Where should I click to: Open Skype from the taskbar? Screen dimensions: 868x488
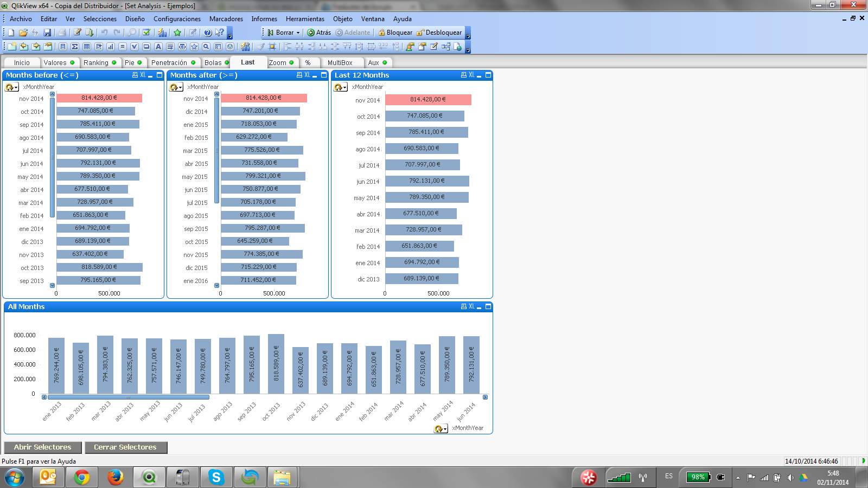[216, 477]
